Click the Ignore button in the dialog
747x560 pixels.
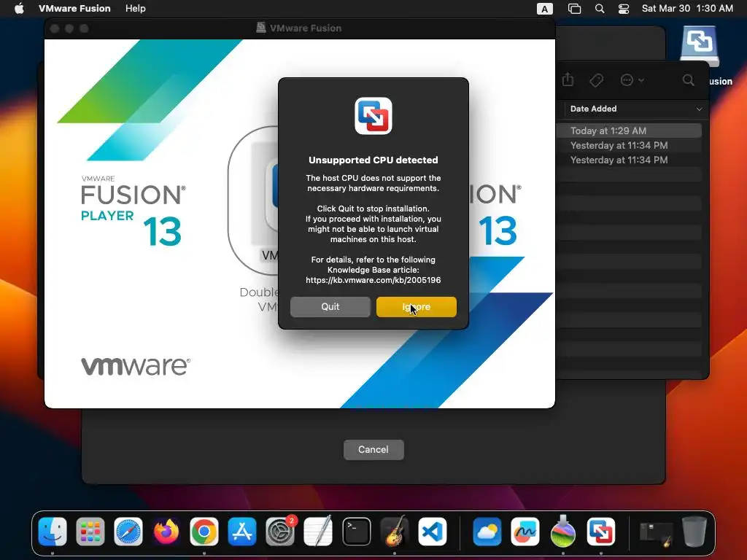point(416,307)
